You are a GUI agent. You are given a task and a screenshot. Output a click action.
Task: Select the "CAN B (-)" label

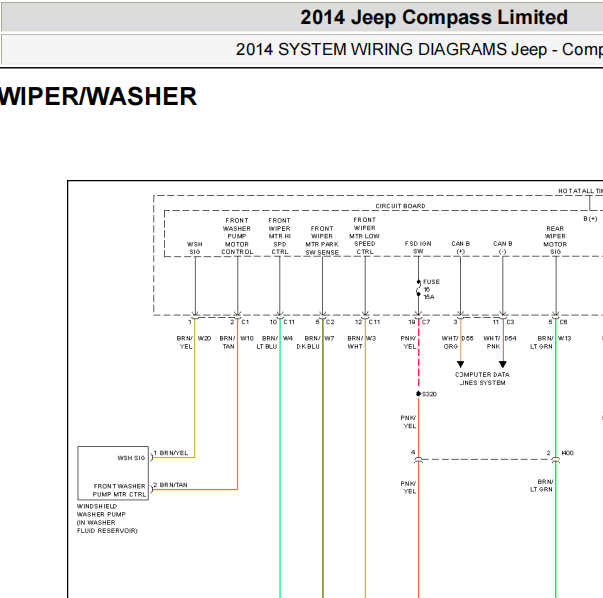pyautogui.click(x=503, y=248)
